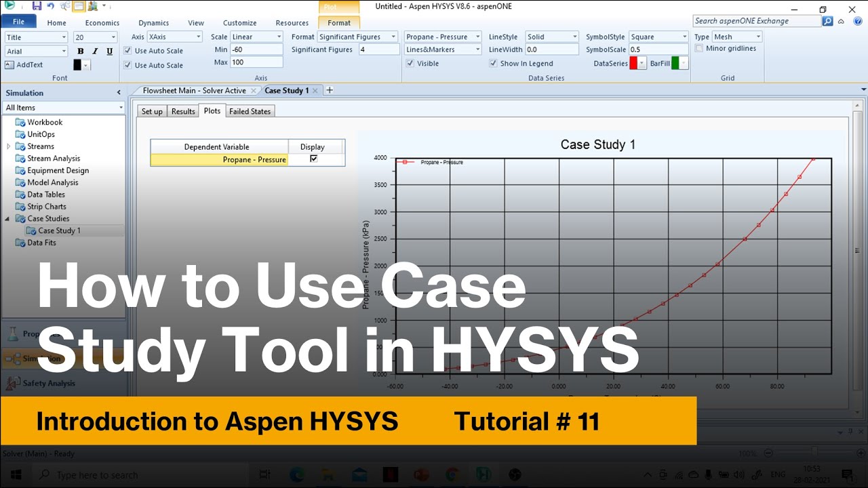Switch to Flowsheet Main - Solver Active tab
Viewport: 868px width, 488px height.
point(194,91)
